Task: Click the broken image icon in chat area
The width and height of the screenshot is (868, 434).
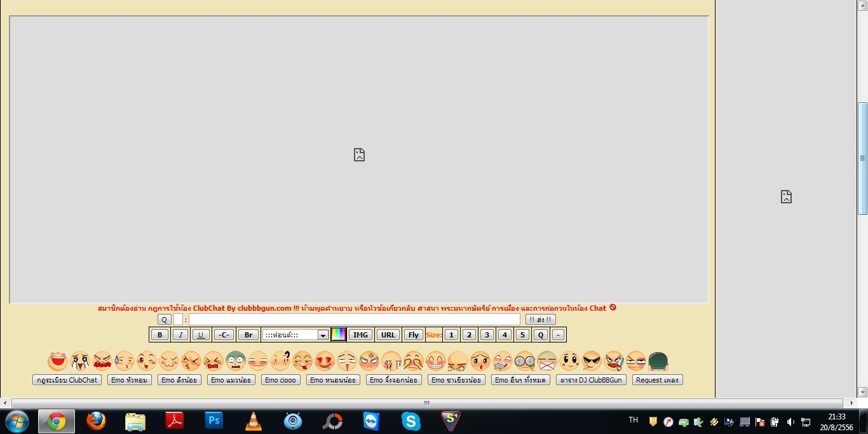Action: pyautogui.click(x=359, y=154)
